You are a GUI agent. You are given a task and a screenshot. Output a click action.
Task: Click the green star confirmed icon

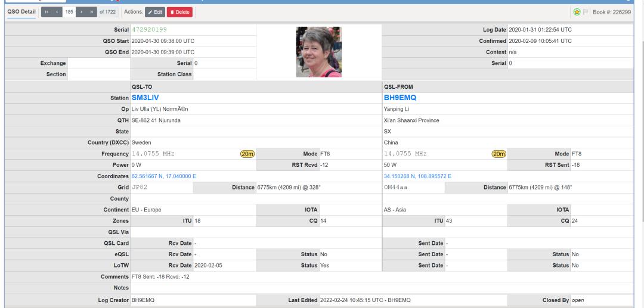click(x=577, y=12)
